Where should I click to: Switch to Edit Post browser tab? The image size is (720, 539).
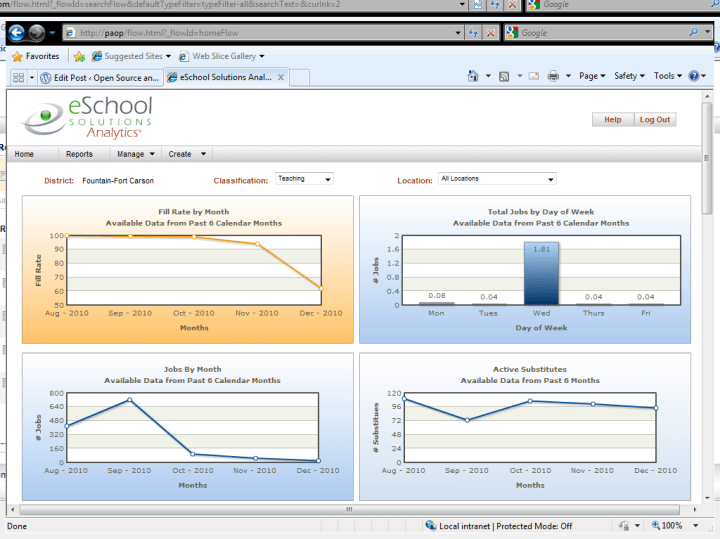pyautogui.click(x=99, y=77)
